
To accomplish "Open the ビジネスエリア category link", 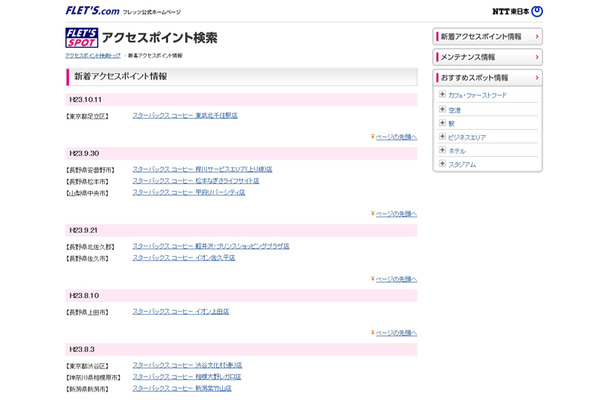I will [467, 138].
